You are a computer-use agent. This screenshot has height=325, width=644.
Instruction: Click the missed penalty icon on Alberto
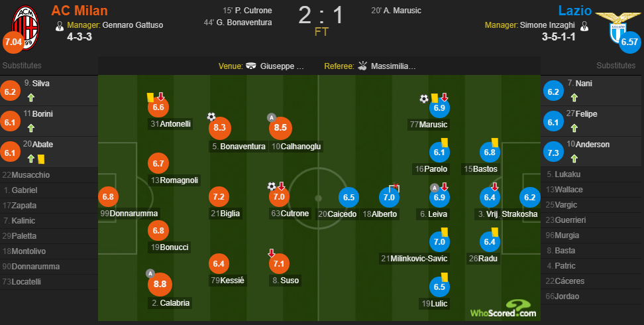pos(395,188)
